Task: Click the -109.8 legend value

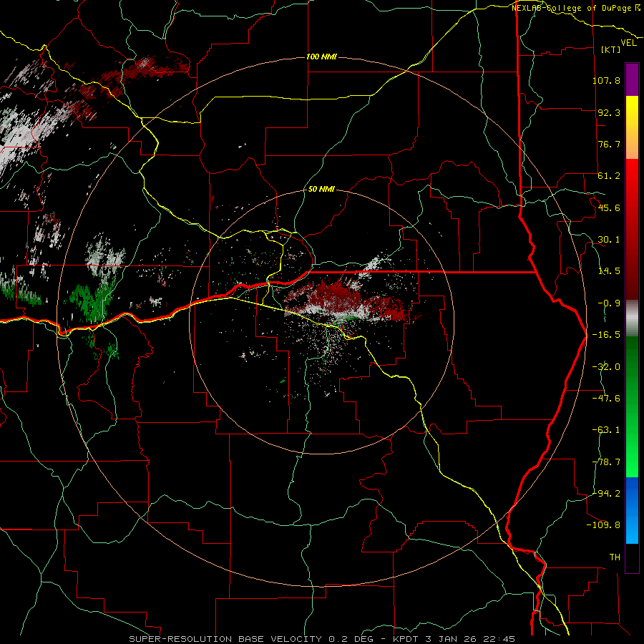Action: tap(603, 525)
